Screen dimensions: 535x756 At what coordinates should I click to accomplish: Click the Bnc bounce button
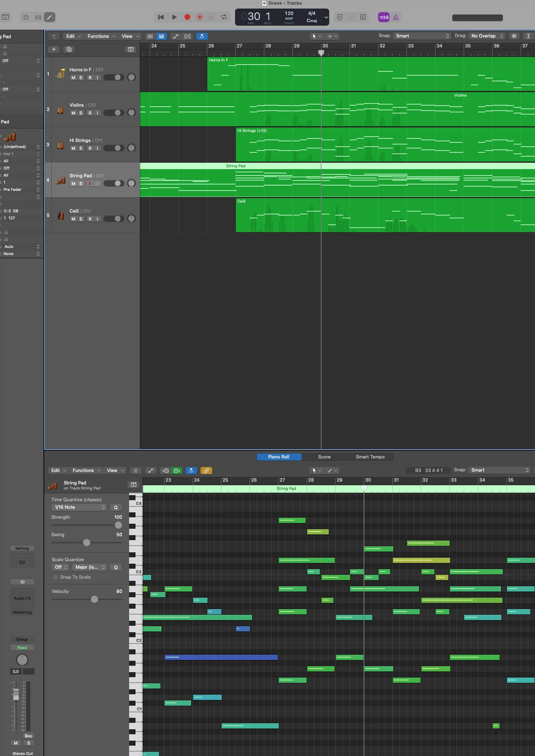coord(29,736)
